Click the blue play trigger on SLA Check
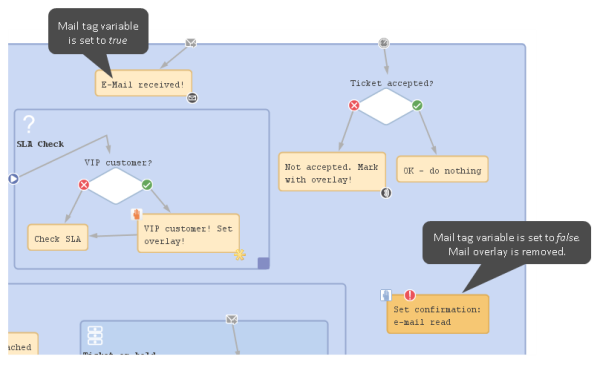The image size is (600, 365). (13, 179)
